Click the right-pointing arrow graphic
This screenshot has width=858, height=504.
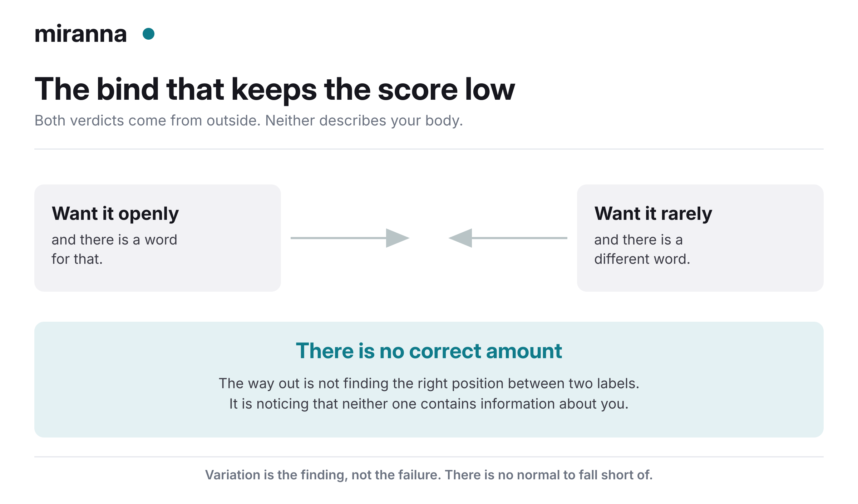coord(350,238)
